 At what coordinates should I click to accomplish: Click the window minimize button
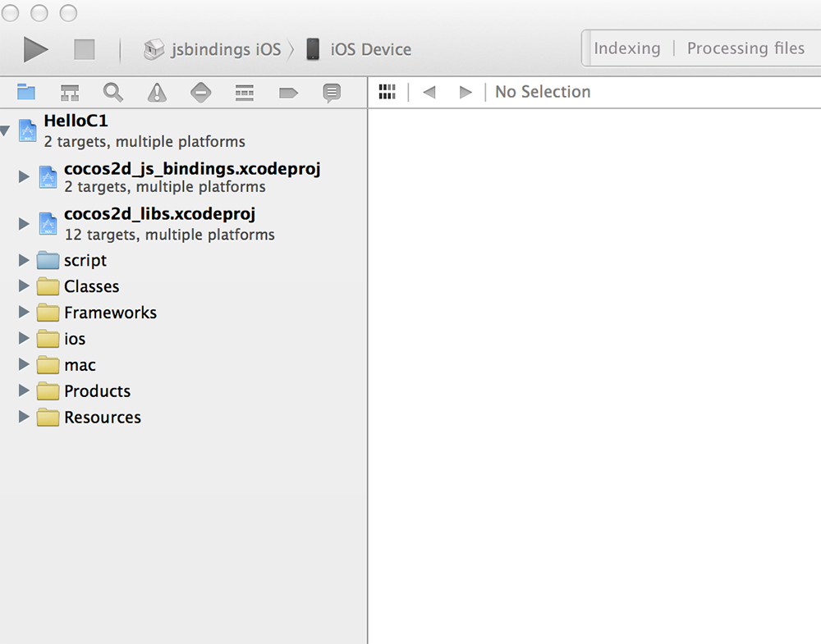tap(39, 12)
